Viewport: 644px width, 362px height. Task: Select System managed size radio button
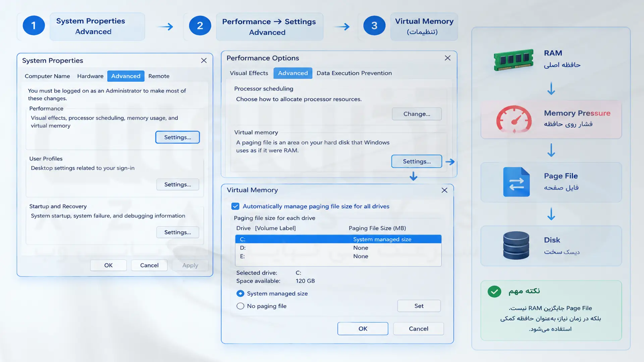(240, 294)
